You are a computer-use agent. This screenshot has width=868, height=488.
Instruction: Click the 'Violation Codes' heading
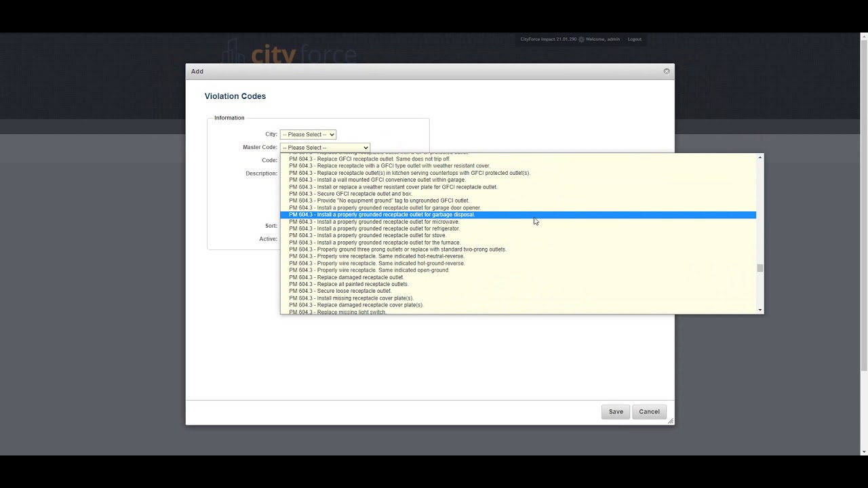[235, 96]
